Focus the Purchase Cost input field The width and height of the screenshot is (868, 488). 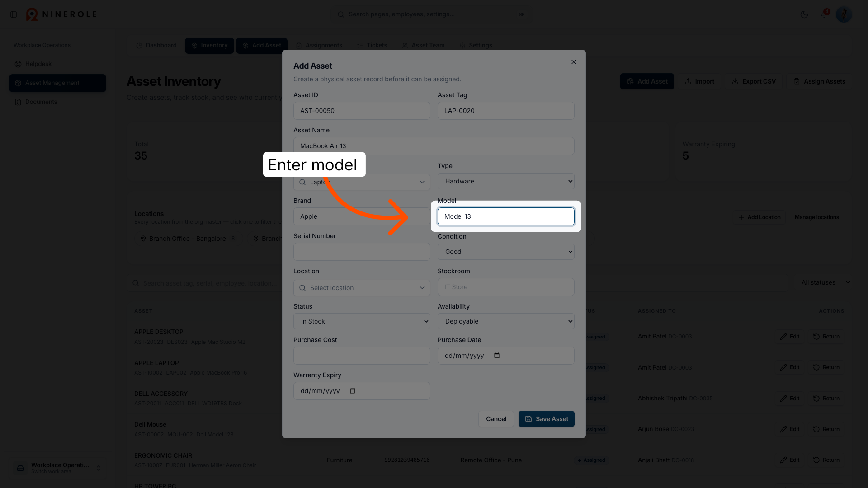coord(362,356)
